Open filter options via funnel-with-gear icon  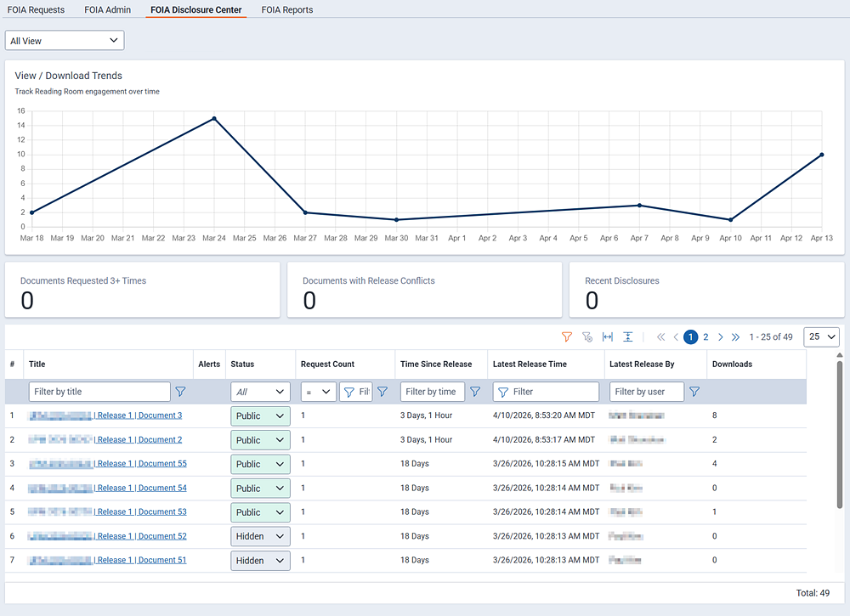pyautogui.click(x=586, y=336)
